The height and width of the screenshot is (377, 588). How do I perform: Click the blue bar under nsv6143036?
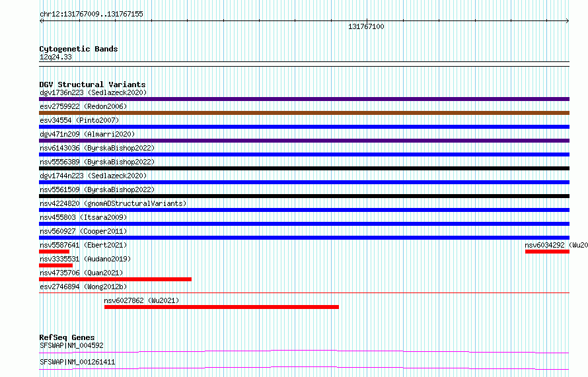click(304, 154)
